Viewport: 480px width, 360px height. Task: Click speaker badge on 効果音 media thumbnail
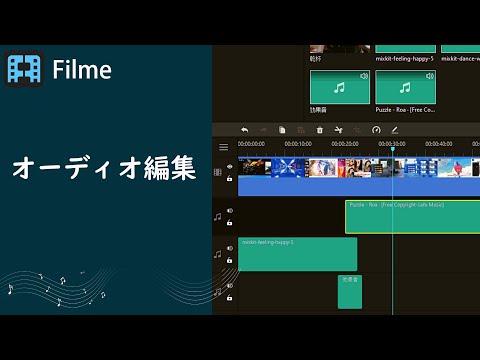click(364, 76)
